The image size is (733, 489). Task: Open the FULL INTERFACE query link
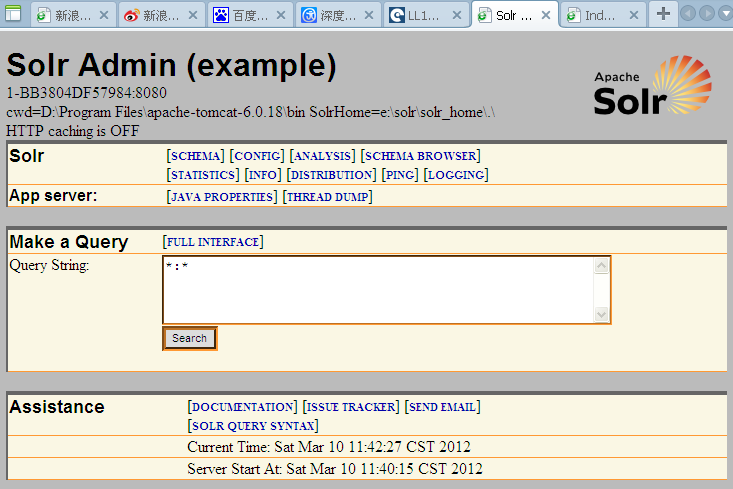pyautogui.click(x=213, y=242)
